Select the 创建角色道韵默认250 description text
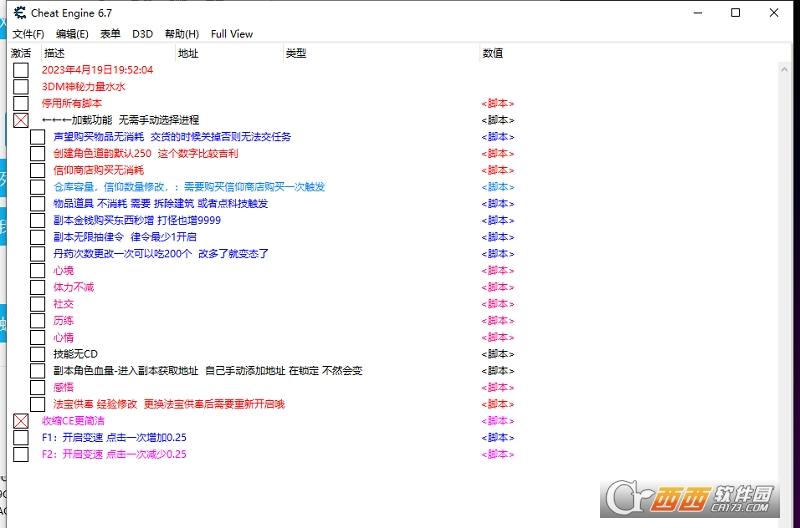 coord(145,154)
